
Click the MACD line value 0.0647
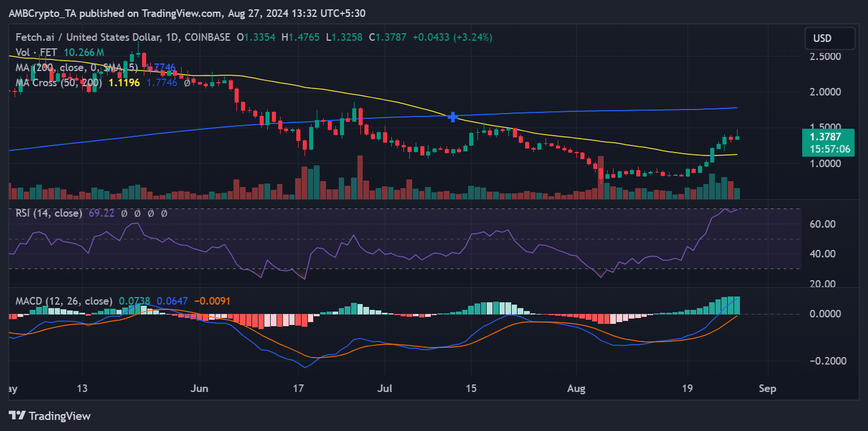[172, 301]
